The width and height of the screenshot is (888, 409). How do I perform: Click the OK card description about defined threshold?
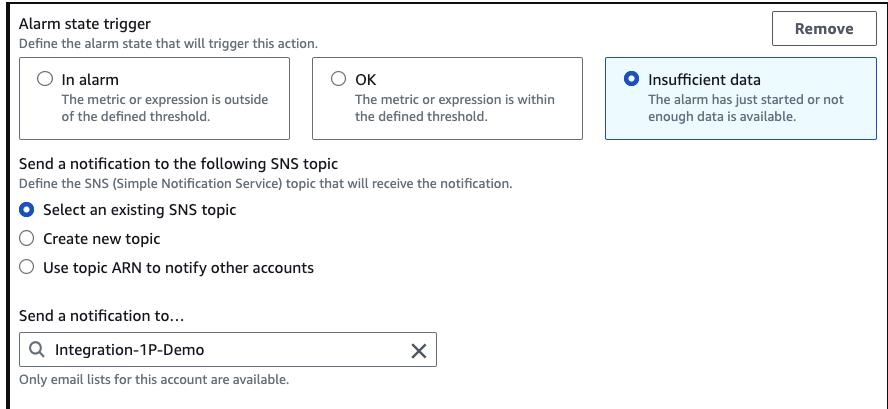[x=454, y=108]
